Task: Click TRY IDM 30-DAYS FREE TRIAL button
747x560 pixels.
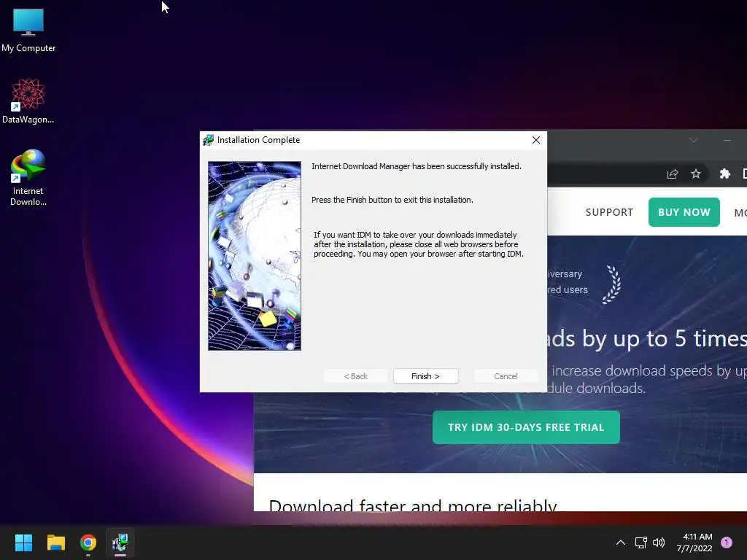Action: coord(526,427)
